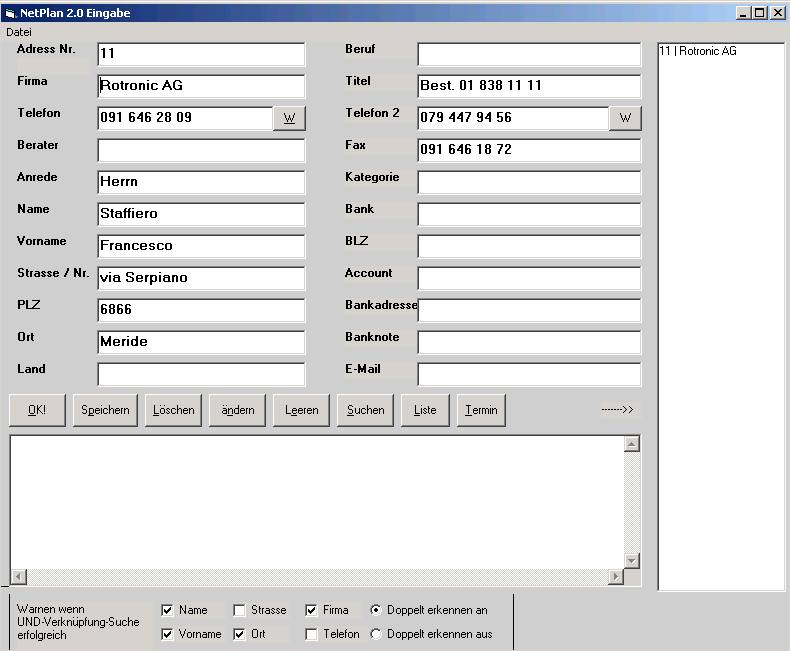Click the Fax field 091 646 18 72
Viewport: 790px width, 651px height.
pyautogui.click(x=529, y=150)
